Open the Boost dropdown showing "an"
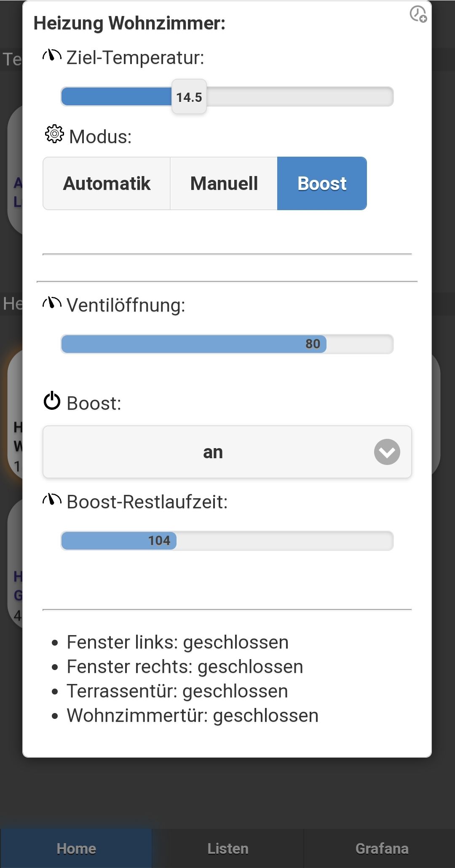 tap(213, 452)
